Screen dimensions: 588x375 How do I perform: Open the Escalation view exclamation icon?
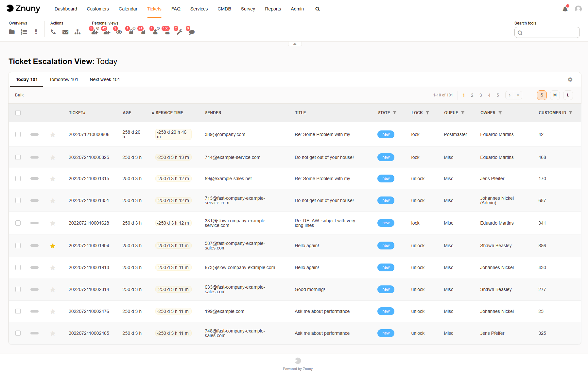pyautogui.click(x=36, y=32)
